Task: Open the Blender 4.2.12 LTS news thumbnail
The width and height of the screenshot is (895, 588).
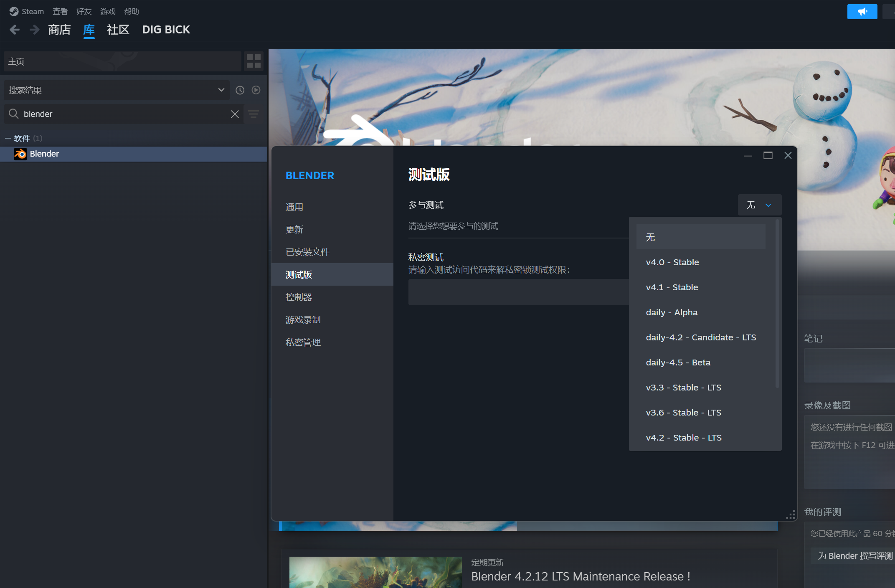Action: tap(375, 572)
